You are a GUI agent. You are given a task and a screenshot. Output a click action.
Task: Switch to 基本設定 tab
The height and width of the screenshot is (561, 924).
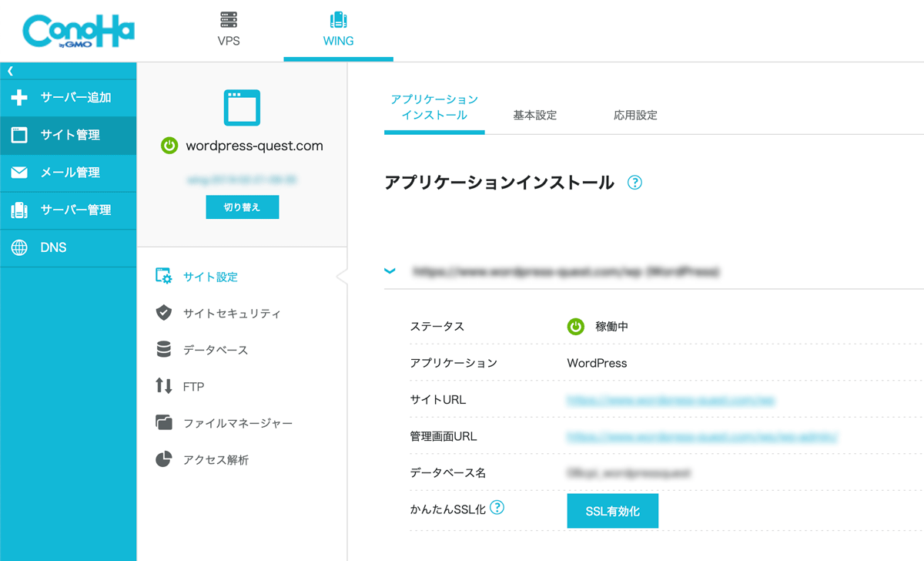pyautogui.click(x=534, y=116)
